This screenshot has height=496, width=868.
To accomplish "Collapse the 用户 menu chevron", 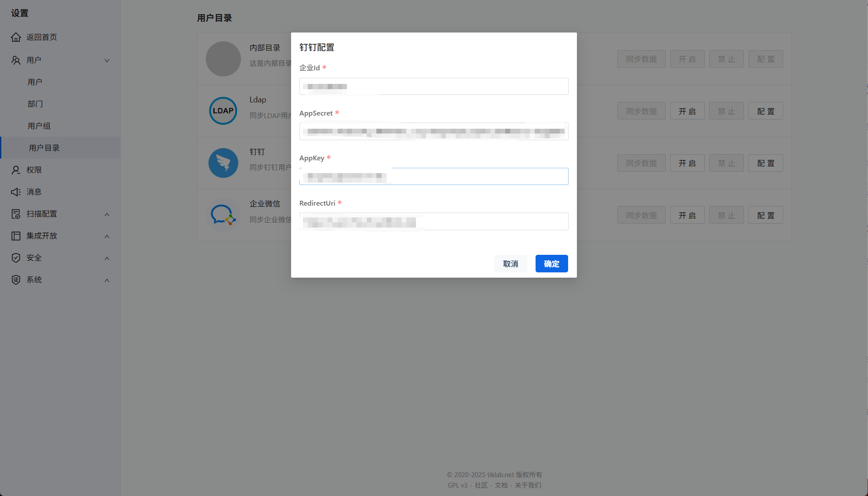I will (x=107, y=61).
